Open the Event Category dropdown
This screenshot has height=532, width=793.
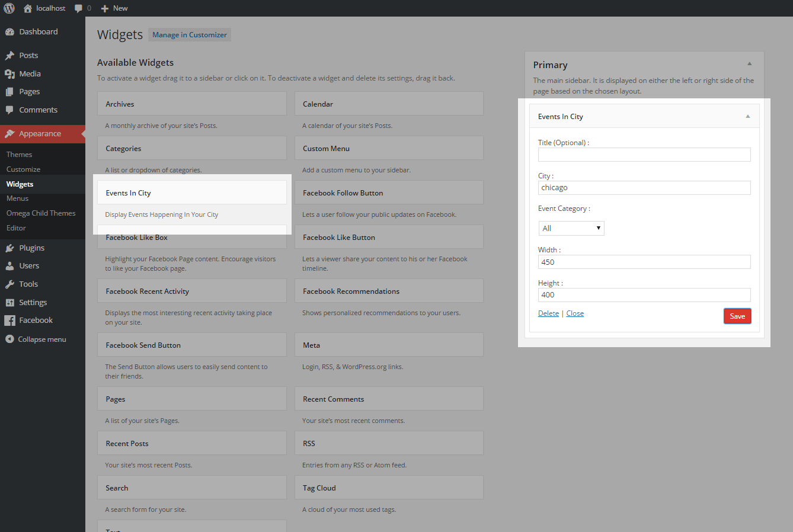pyautogui.click(x=571, y=228)
